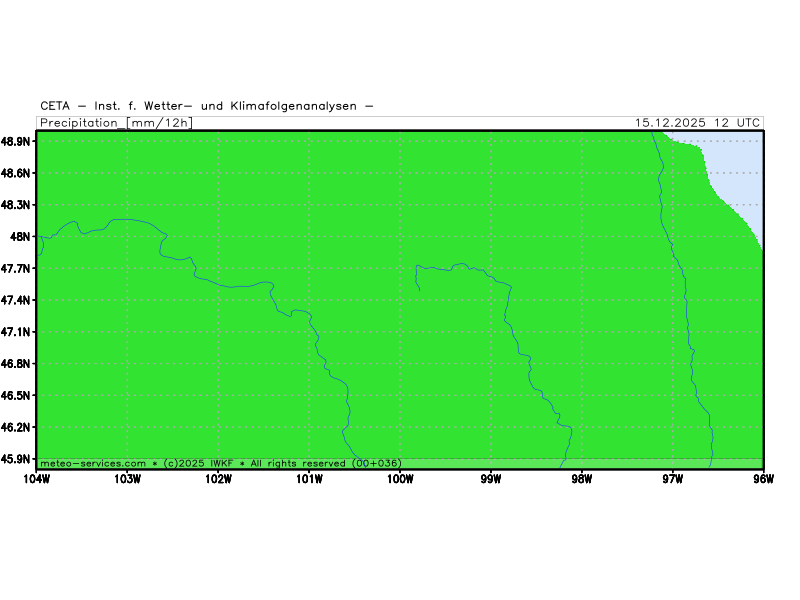Select the 46.2N latitude label

coord(16,427)
